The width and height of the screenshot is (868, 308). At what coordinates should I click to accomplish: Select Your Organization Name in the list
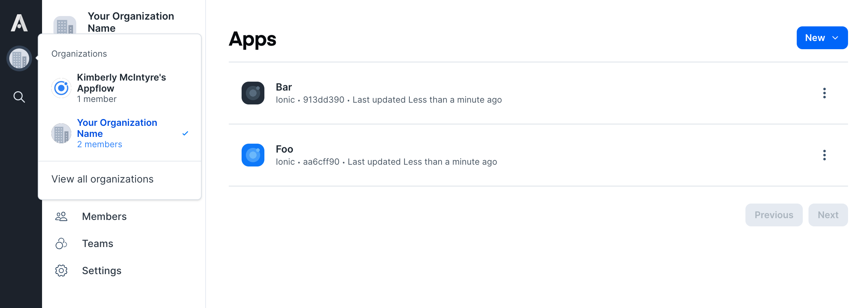(117, 128)
